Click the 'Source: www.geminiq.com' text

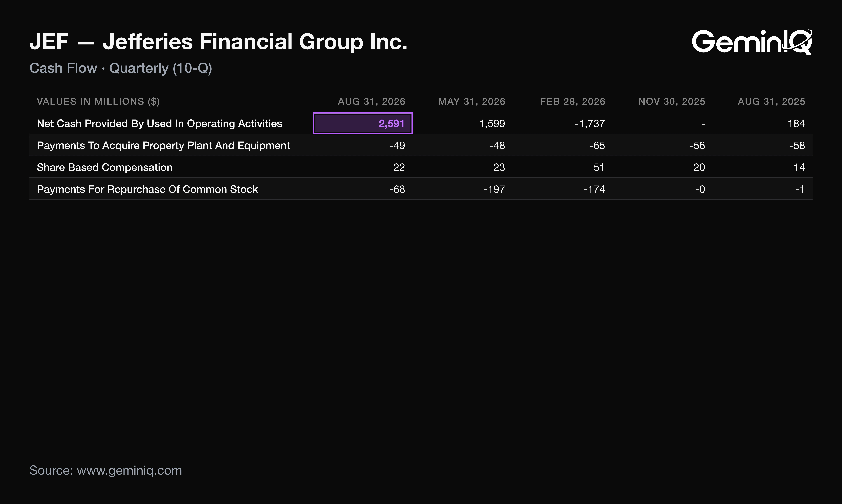tap(106, 470)
